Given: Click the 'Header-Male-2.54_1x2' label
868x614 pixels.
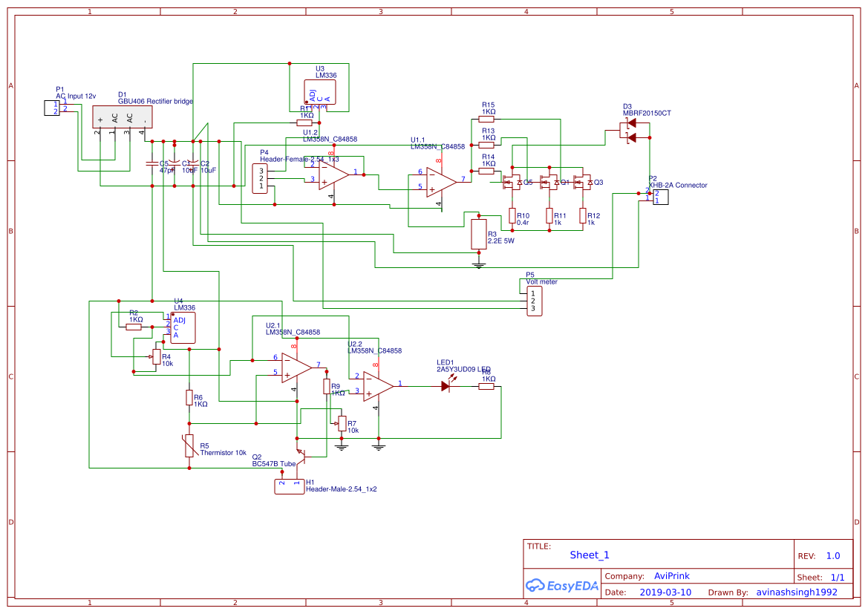Looking at the screenshot, I should [x=341, y=489].
